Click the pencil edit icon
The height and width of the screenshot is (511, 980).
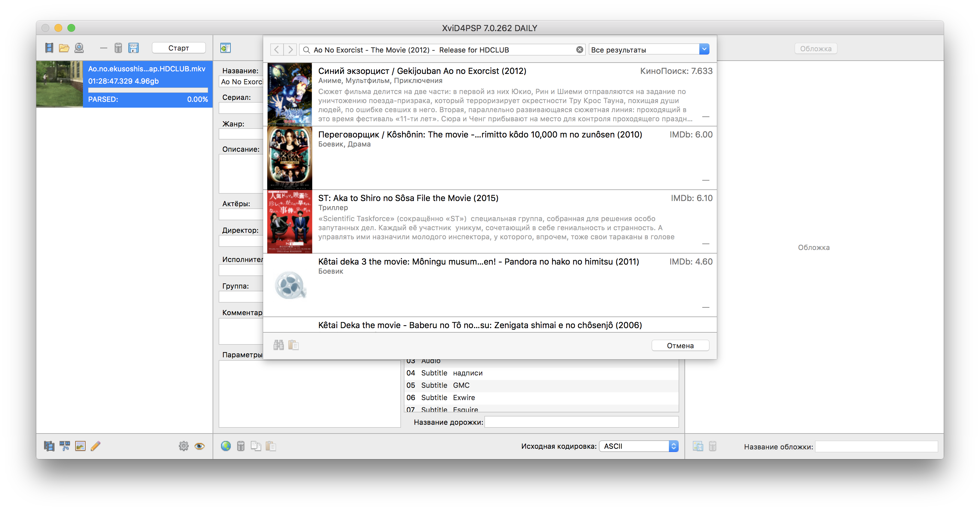tap(96, 446)
